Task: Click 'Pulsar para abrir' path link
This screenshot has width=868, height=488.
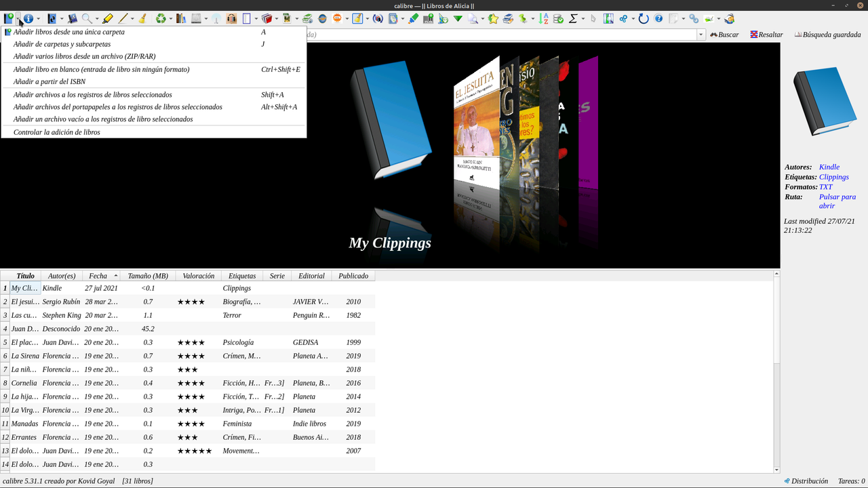Action: [837, 201]
